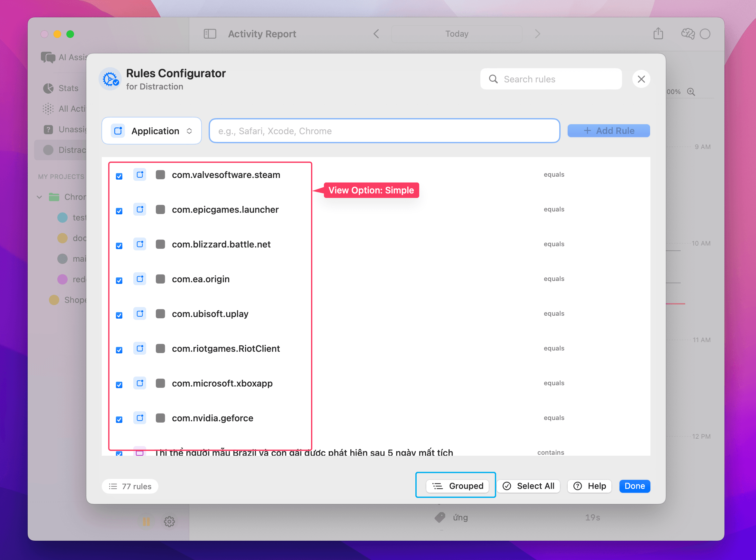Open the Application rule type dropdown

tap(152, 131)
